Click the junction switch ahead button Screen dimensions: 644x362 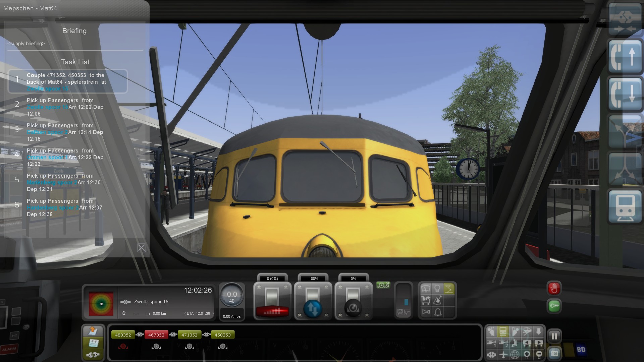[x=625, y=131]
